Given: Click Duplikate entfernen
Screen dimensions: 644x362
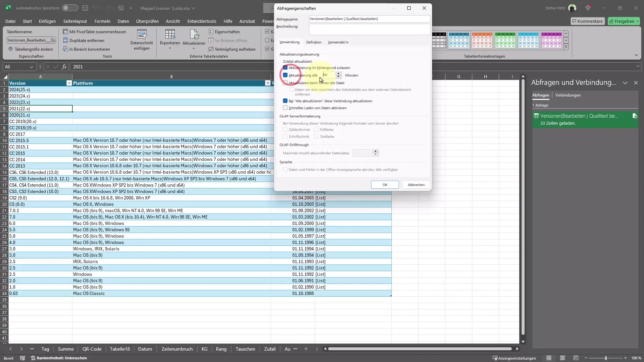Looking at the screenshot, I should [84, 40].
